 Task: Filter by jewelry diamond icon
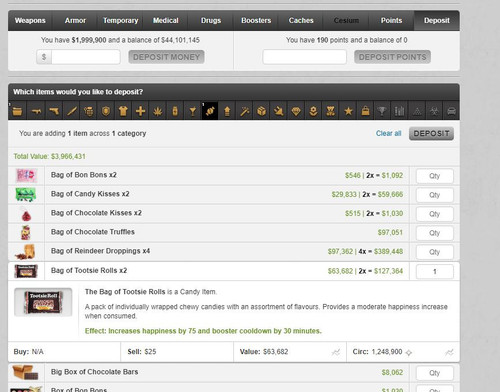click(x=296, y=111)
